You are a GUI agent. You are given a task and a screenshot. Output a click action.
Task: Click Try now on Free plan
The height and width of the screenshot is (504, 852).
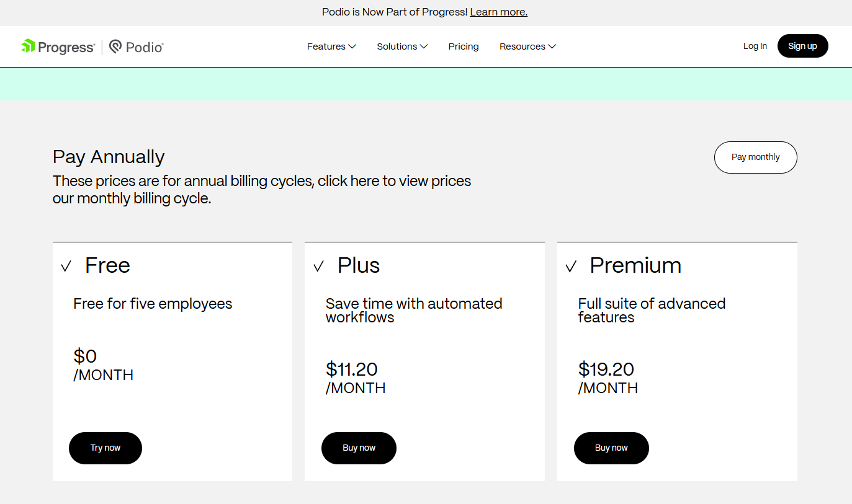coord(105,448)
